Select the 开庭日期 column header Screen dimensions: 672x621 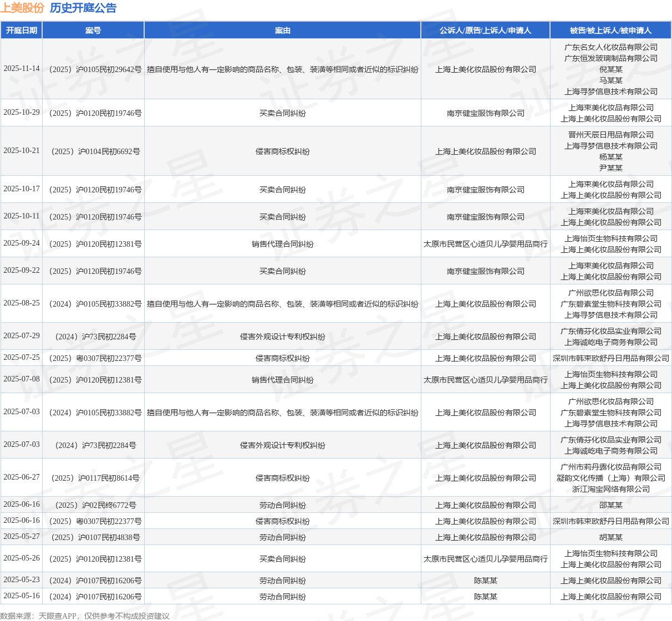[x=22, y=30]
